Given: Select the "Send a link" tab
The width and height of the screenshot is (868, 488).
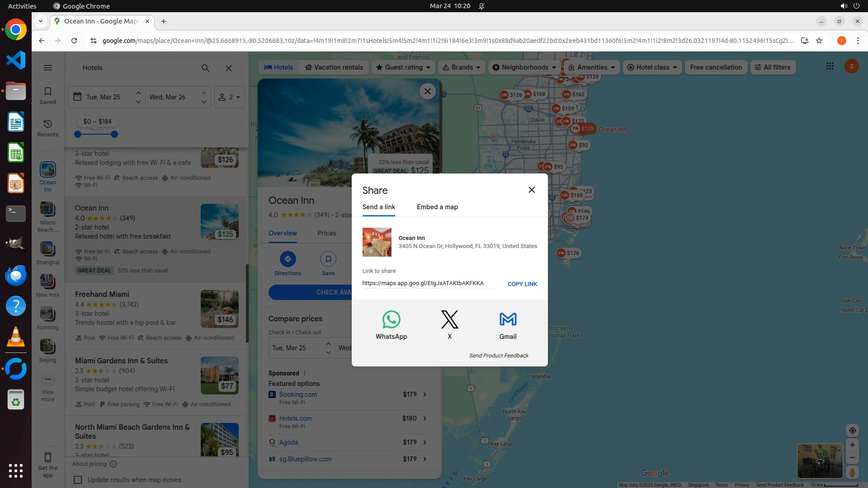Looking at the screenshot, I should pos(378,207).
